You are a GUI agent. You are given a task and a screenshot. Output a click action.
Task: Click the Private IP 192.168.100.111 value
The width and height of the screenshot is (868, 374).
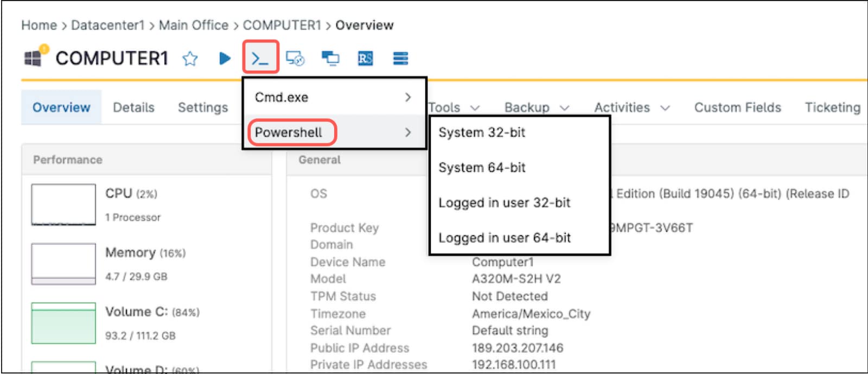[x=514, y=364]
